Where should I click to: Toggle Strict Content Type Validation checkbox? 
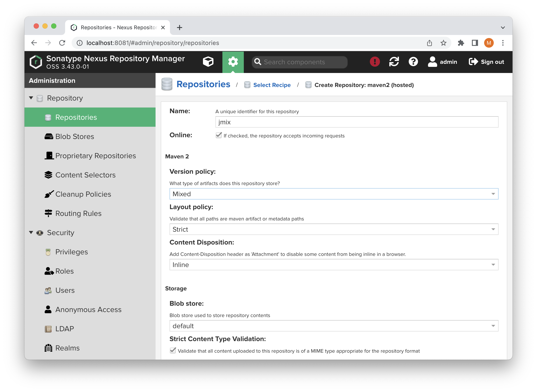[x=173, y=350]
